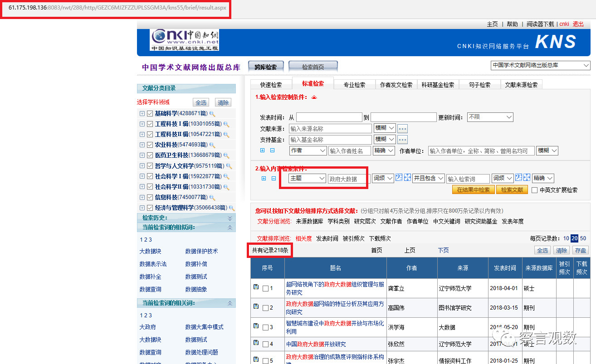Click the 在结果中检索 button
The height and width of the screenshot is (364, 596).
tap(473, 190)
